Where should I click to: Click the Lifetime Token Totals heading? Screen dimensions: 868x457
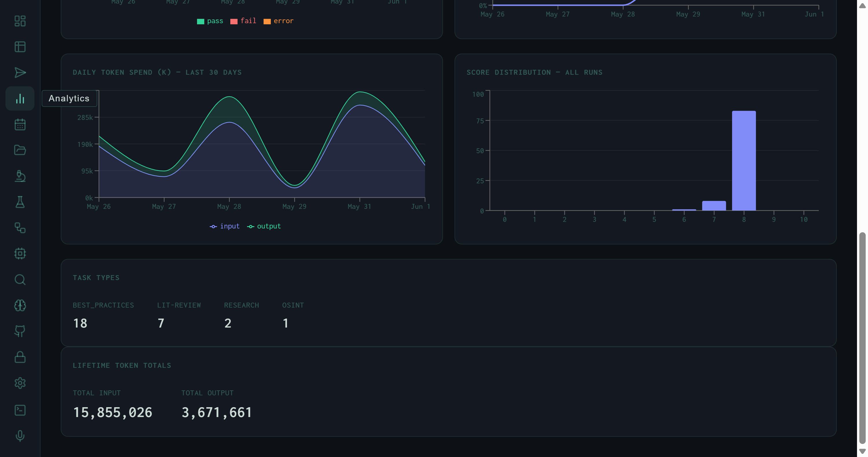(122, 365)
